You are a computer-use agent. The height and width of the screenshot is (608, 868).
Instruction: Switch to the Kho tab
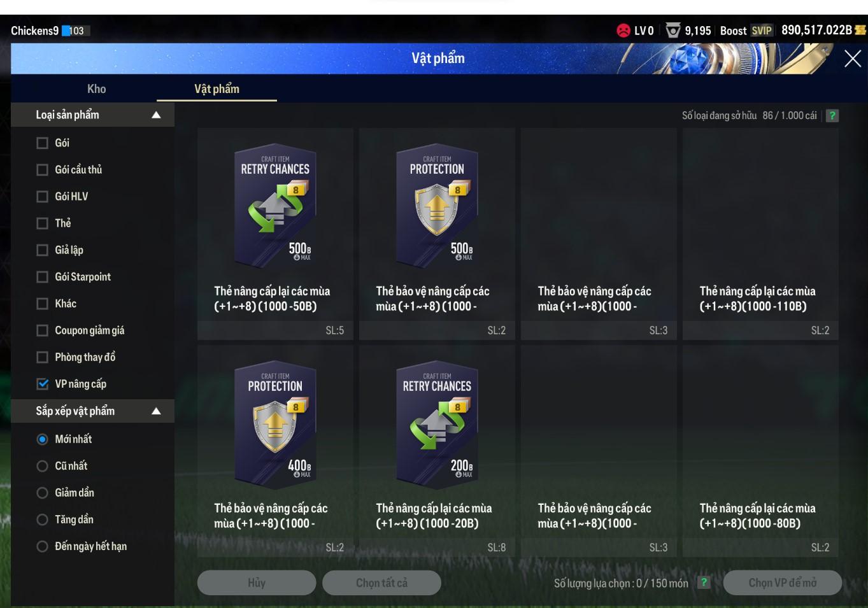point(97,89)
